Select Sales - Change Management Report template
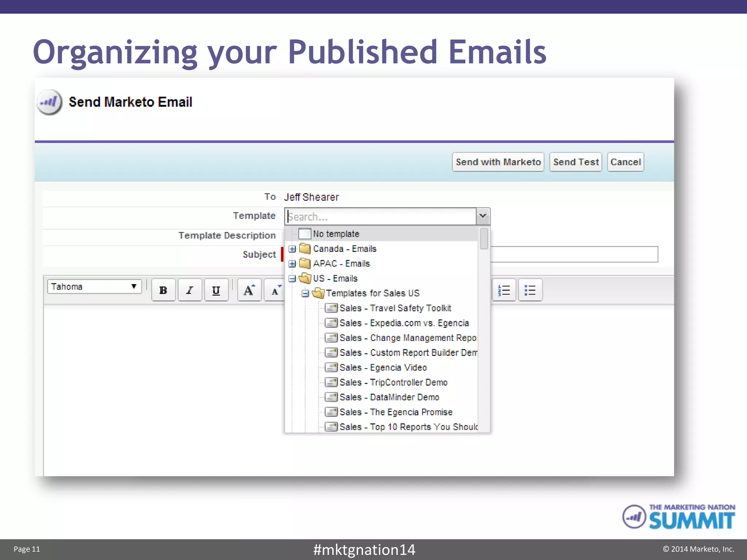The height and width of the screenshot is (560, 747). click(408, 338)
